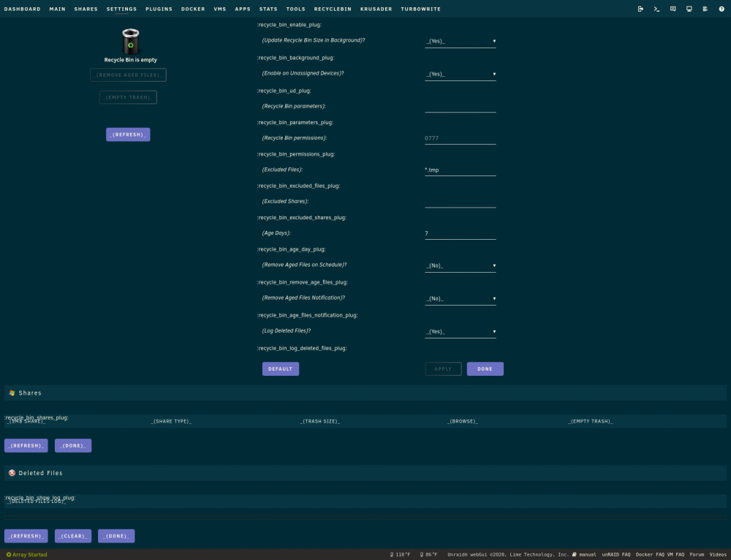Open Enable on Unassigned Devices dropdown
The width and height of the screenshot is (731, 560).
tap(460, 74)
